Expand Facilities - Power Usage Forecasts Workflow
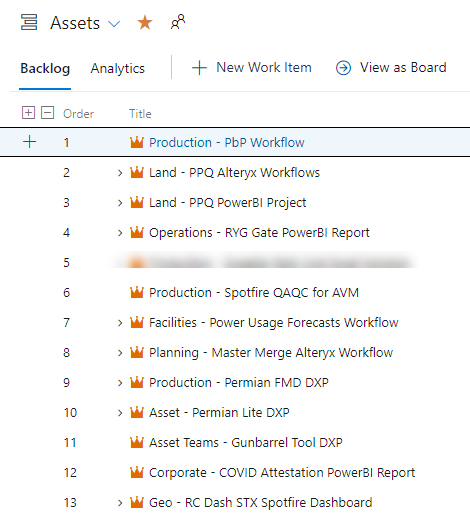This screenshot has height=515, width=470. click(120, 323)
